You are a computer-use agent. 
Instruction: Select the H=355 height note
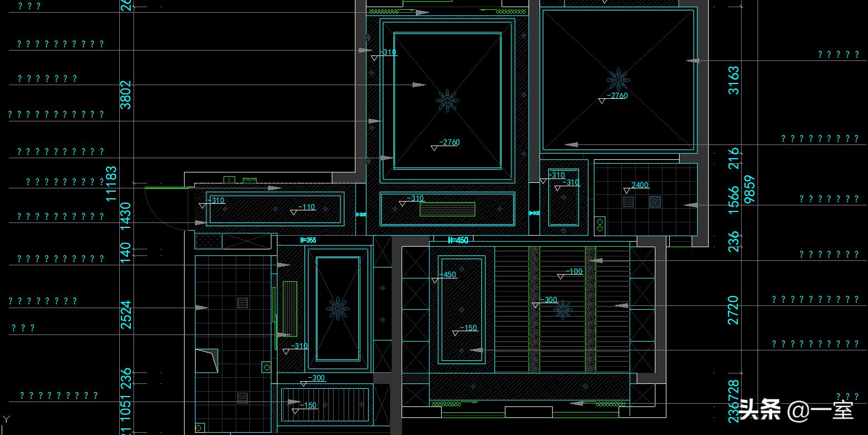point(308,240)
